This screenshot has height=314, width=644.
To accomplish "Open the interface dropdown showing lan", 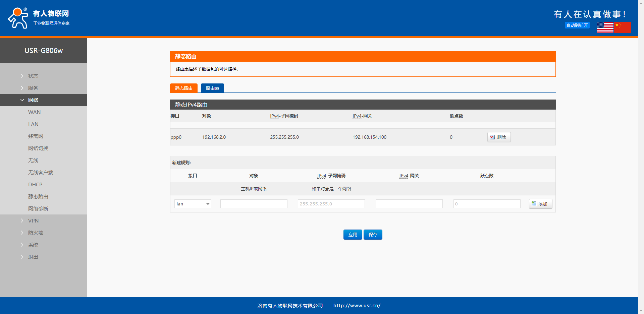I will (193, 204).
